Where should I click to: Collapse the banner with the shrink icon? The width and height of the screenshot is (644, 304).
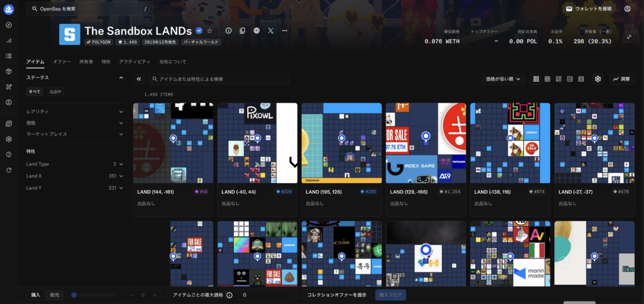point(629,37)
